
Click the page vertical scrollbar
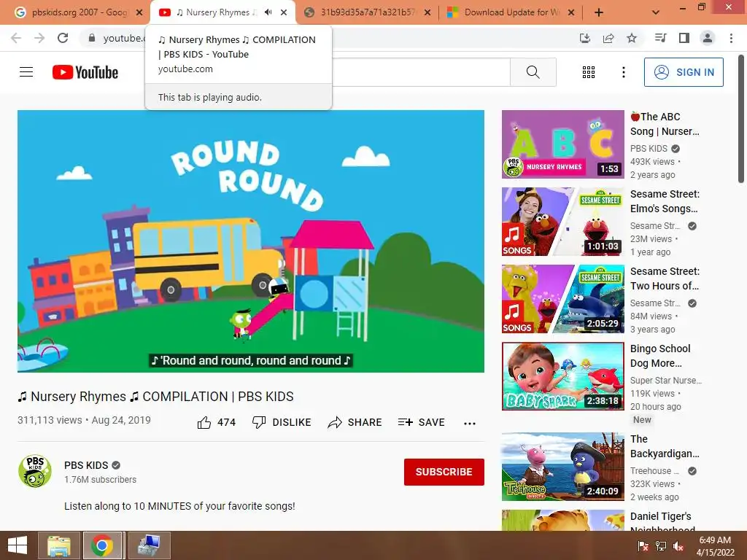click(741, 119)
